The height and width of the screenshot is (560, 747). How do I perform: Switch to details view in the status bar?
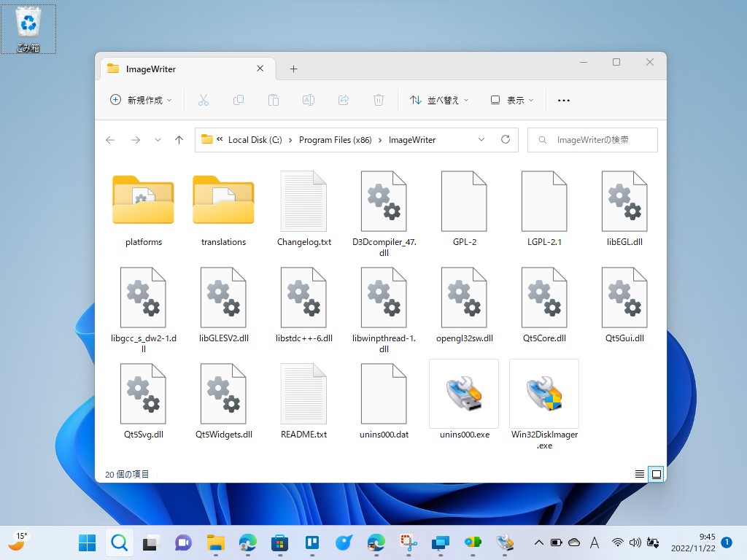[x=639, y=473]
